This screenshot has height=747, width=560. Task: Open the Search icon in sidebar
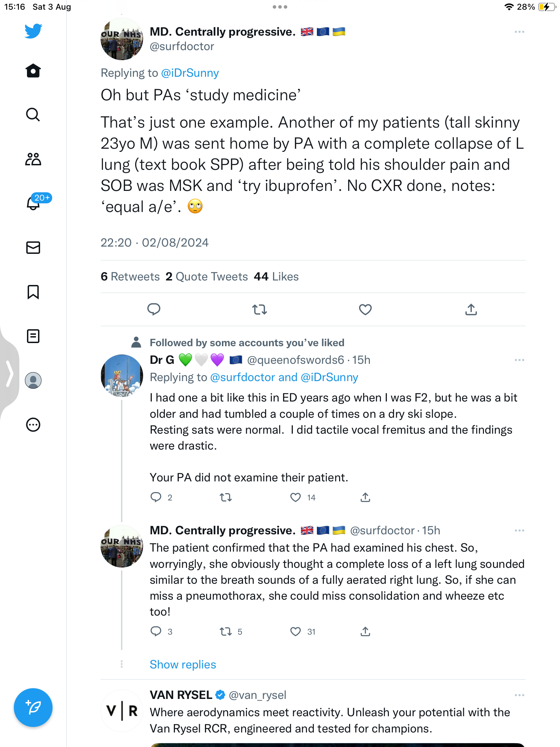(x=33, y=115)
